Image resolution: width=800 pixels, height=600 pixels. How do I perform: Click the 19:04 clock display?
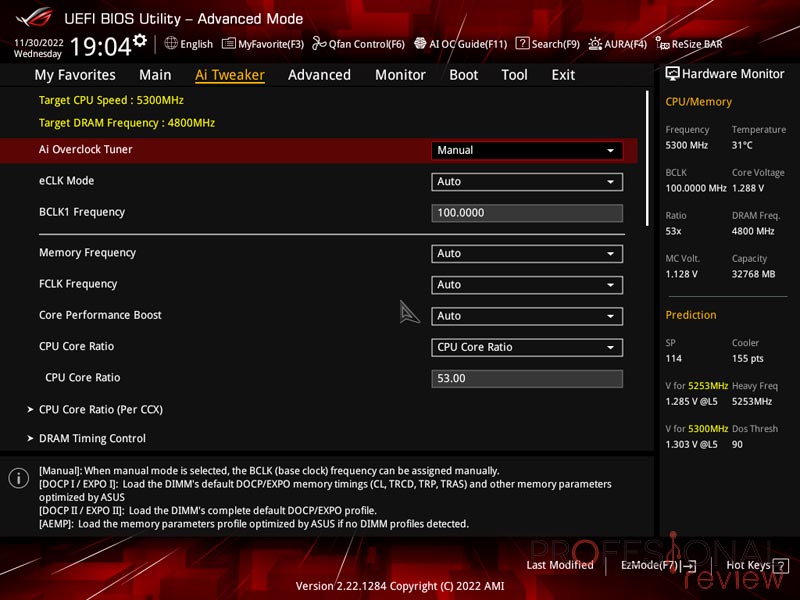tap(101, 47)
